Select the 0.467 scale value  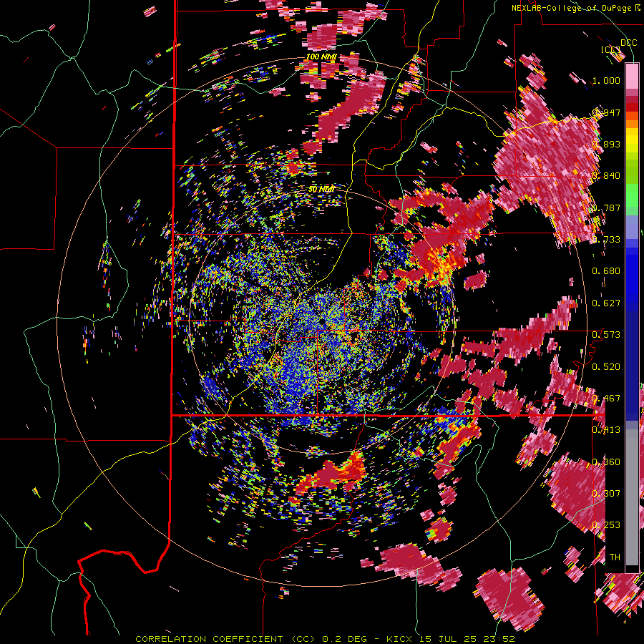click(x=606, y=399)
